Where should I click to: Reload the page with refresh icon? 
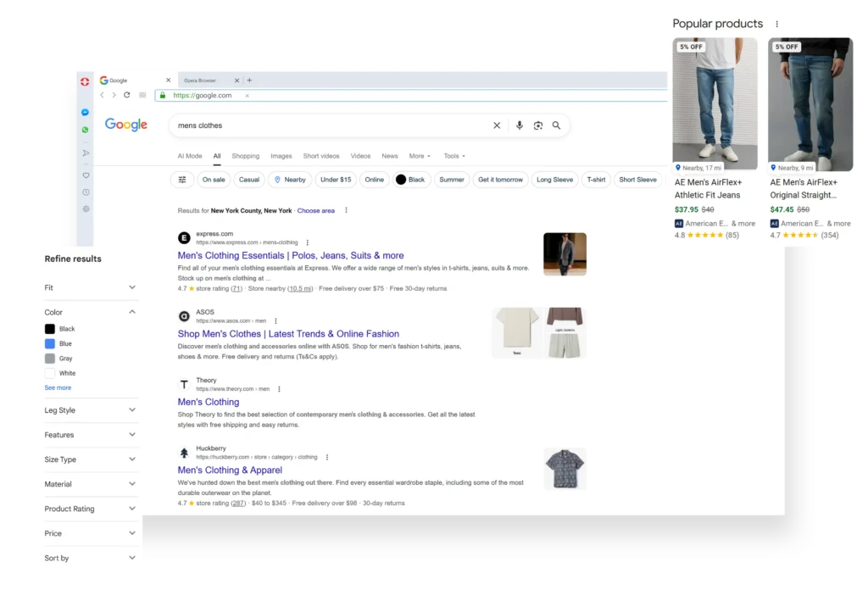tap(127, 95)
